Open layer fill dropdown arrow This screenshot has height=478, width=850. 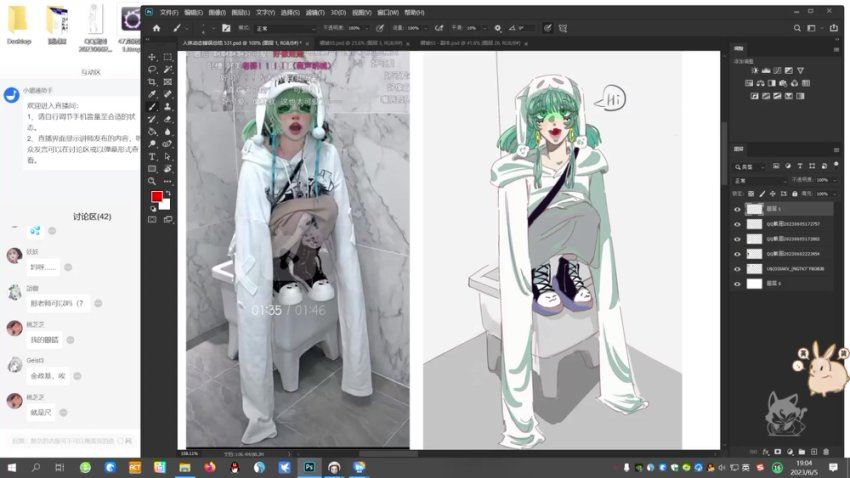(x=833, y=193)
